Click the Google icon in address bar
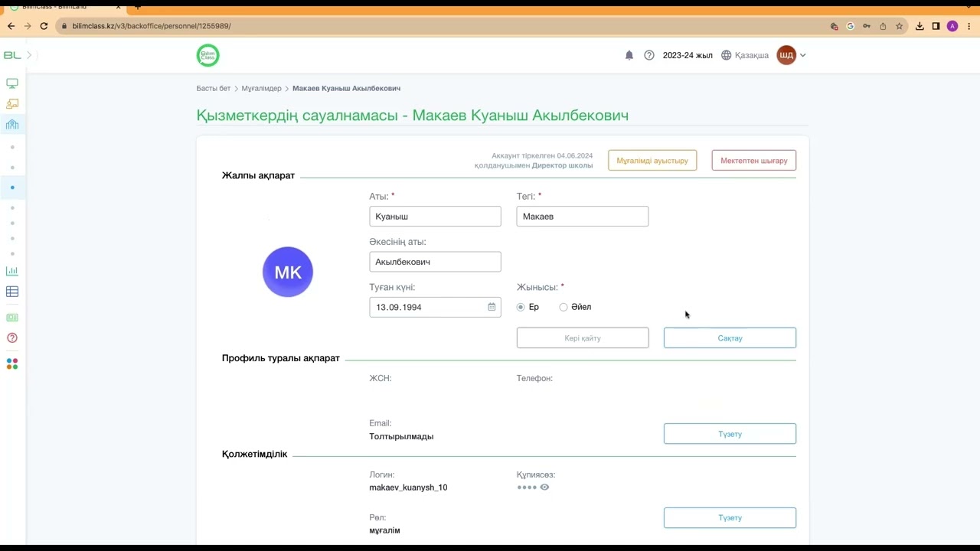Viewport: 980px width, 551px height. pyautogui.click(x=850, y=26)
